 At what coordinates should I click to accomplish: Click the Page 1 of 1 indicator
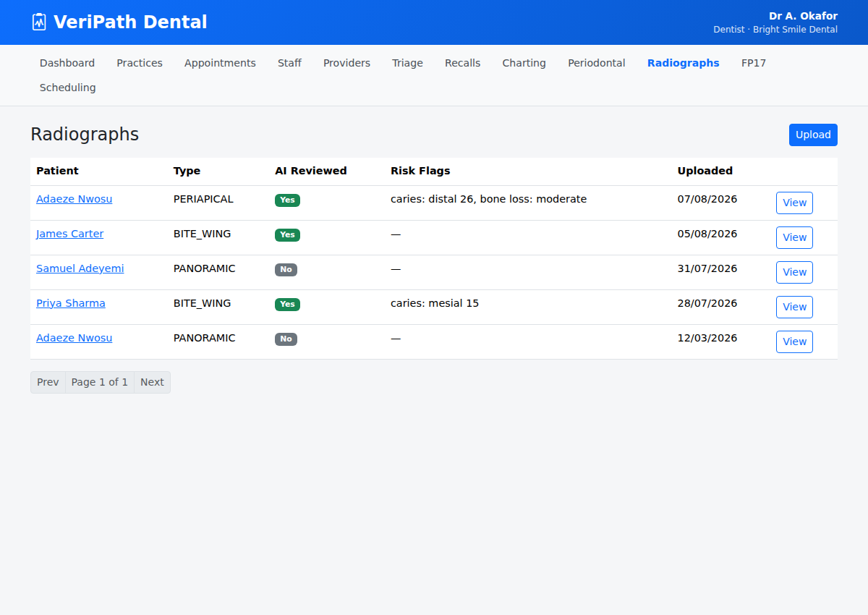(100, 382)
